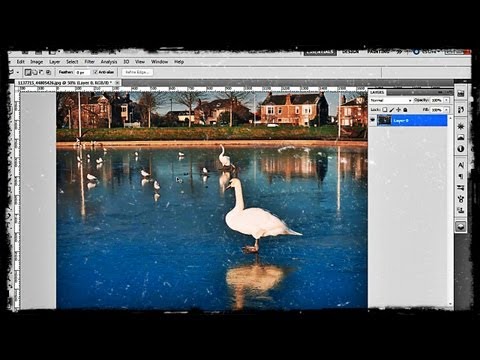Select Add to selection mode icon
Image resolution: width=480 pixels, height=360 pixels.
(x=35, y=72)
